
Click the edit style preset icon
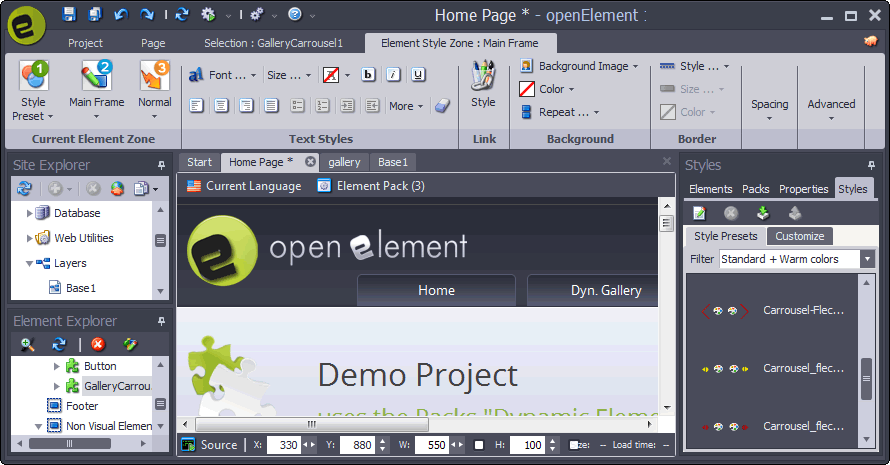point(699,213)
